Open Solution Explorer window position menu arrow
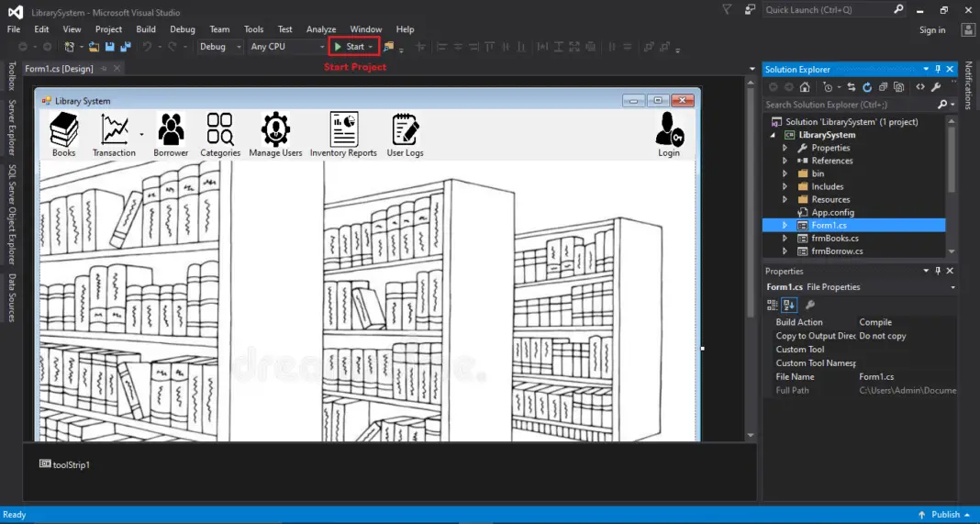Screen dimensions: 980x524 tap(926, 70)
